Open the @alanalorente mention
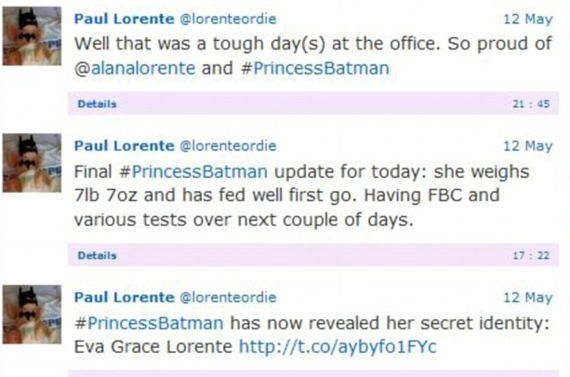 coord(135,68)
